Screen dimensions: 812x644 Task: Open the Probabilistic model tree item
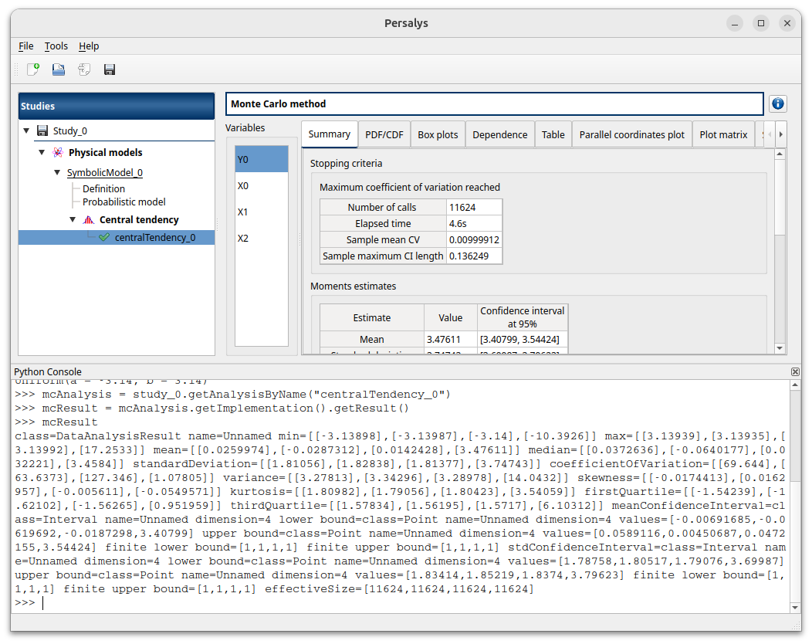(124, 202)
